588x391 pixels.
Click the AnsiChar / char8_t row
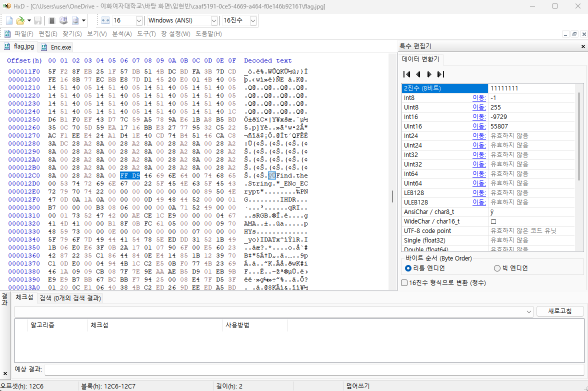click(488, 212)
